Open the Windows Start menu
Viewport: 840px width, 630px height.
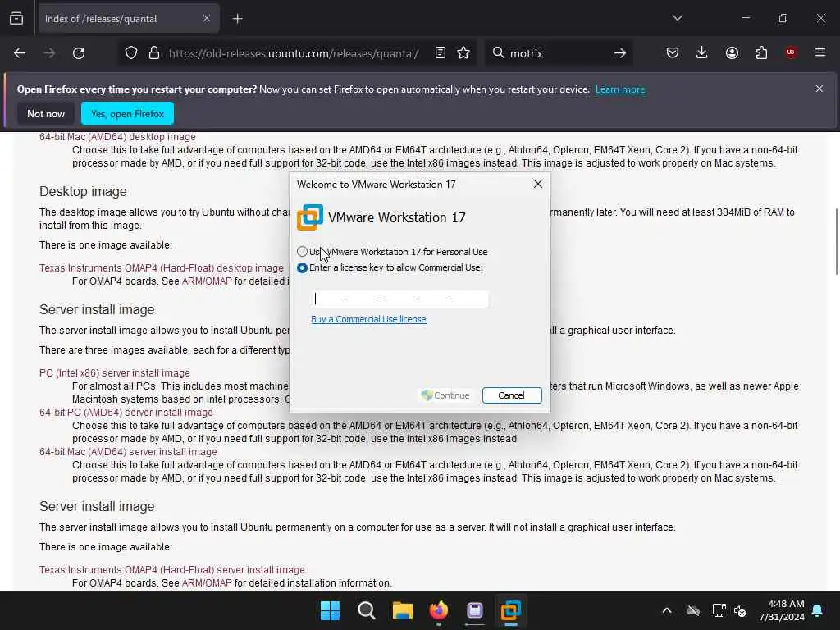pos(330,610)
